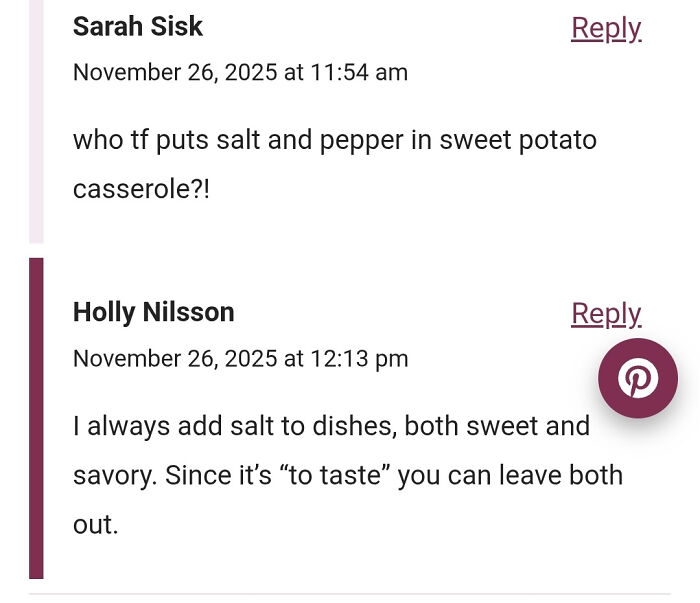The height and width of the screenshot is (603, 700).
Task: Reply to Holly Nilsson's comment
Action: (x=605, y=313)
